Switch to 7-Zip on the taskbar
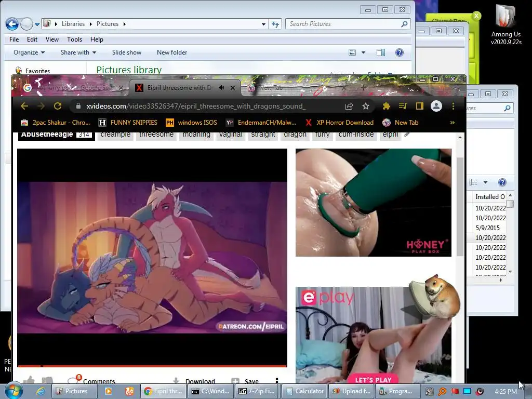 click(257, 391)
